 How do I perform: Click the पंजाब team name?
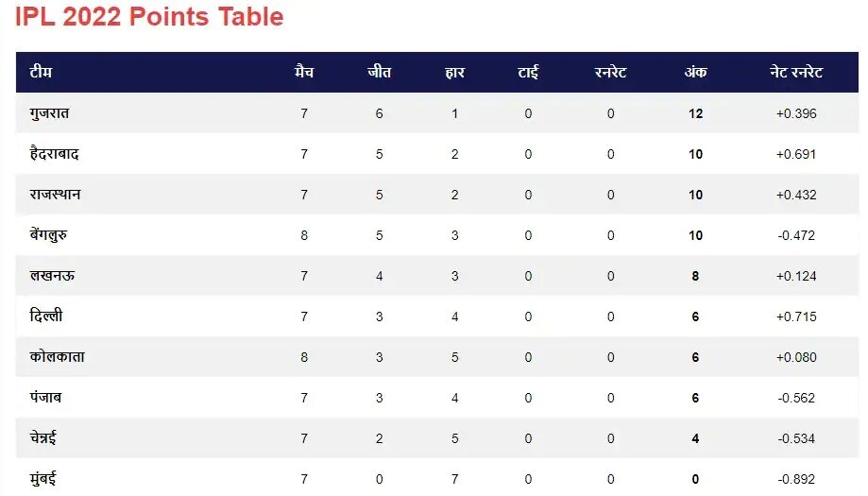tap(45, 398)
